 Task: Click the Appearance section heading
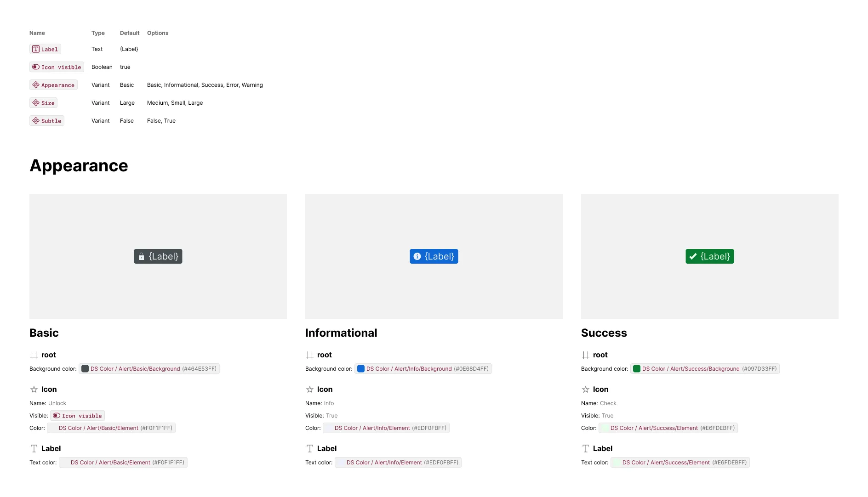(x=79, y=166)
